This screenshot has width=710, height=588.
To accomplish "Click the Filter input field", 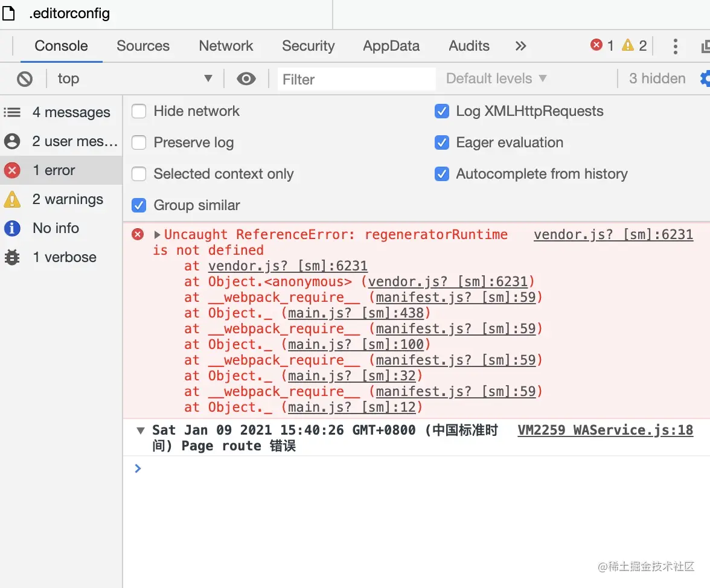I will 356,79.
